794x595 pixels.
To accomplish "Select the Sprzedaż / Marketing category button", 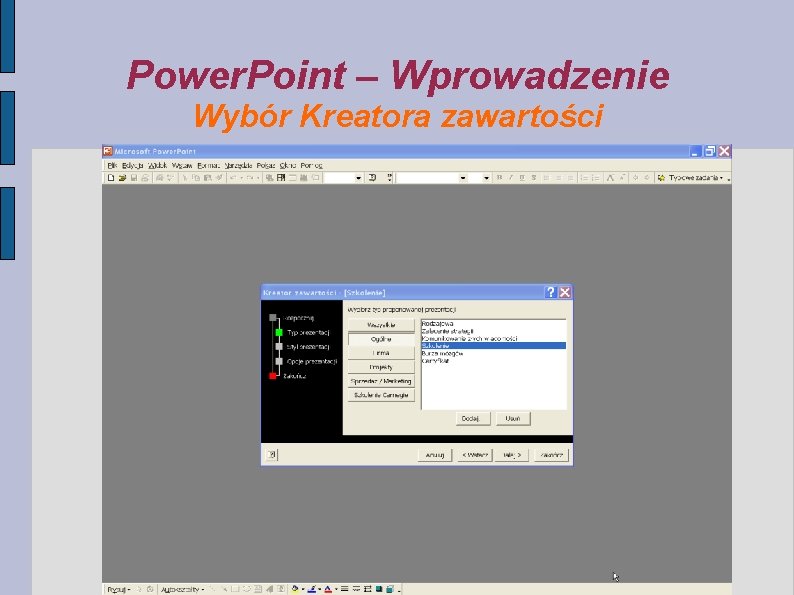I will pyautogui.click(x=381, y=381).
